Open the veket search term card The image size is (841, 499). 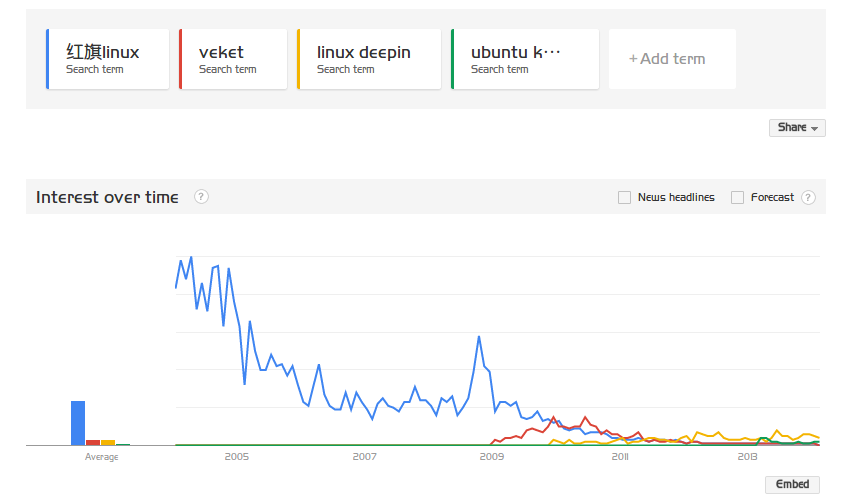point(233,59)
